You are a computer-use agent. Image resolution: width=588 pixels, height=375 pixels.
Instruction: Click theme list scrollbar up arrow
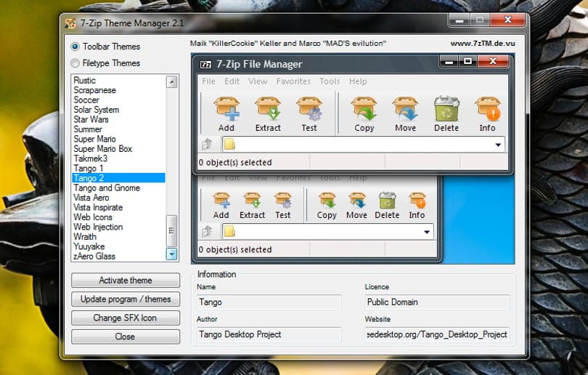pos(171,81)
